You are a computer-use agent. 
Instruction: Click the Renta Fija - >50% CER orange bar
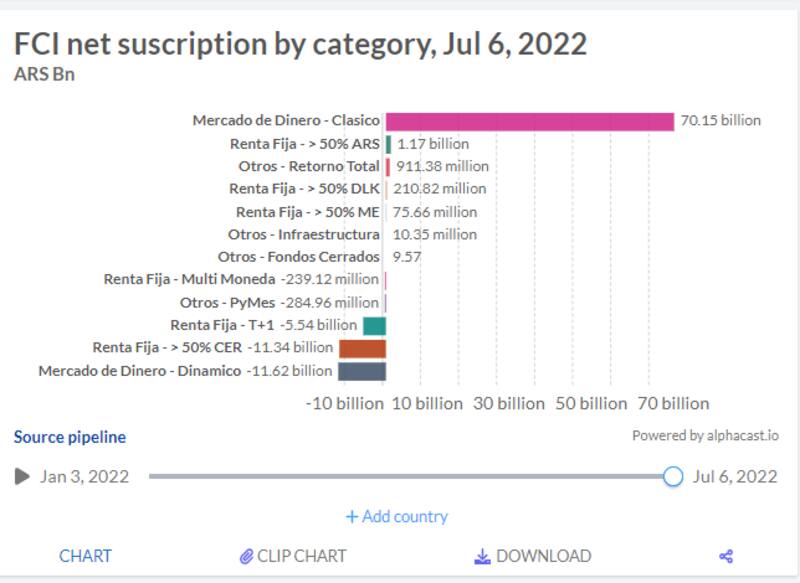(362, 348)
